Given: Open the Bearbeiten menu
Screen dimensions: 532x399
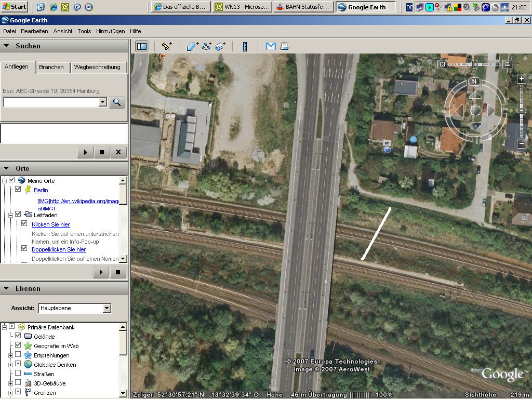Looking at the screenshot, I should (x=34, y=31).
